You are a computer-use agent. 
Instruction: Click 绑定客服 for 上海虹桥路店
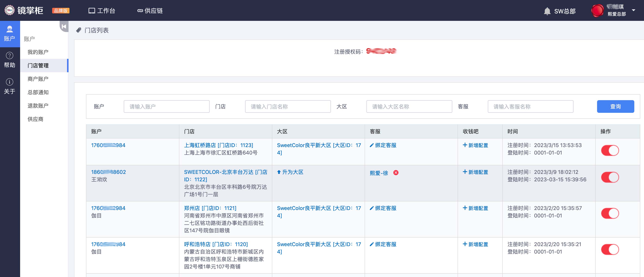click(383, 145)
